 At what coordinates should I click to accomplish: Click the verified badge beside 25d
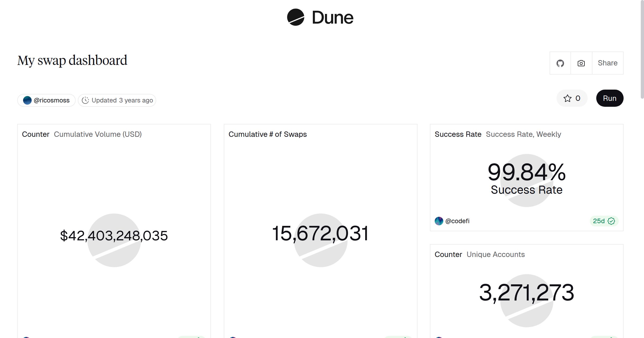click(x=611, y=221)
